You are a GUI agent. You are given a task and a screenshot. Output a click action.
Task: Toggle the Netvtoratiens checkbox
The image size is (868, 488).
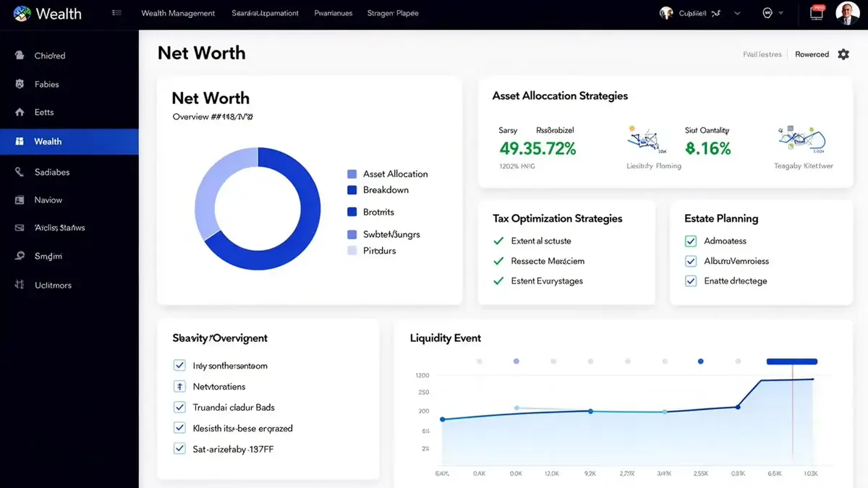coord(179,387)
